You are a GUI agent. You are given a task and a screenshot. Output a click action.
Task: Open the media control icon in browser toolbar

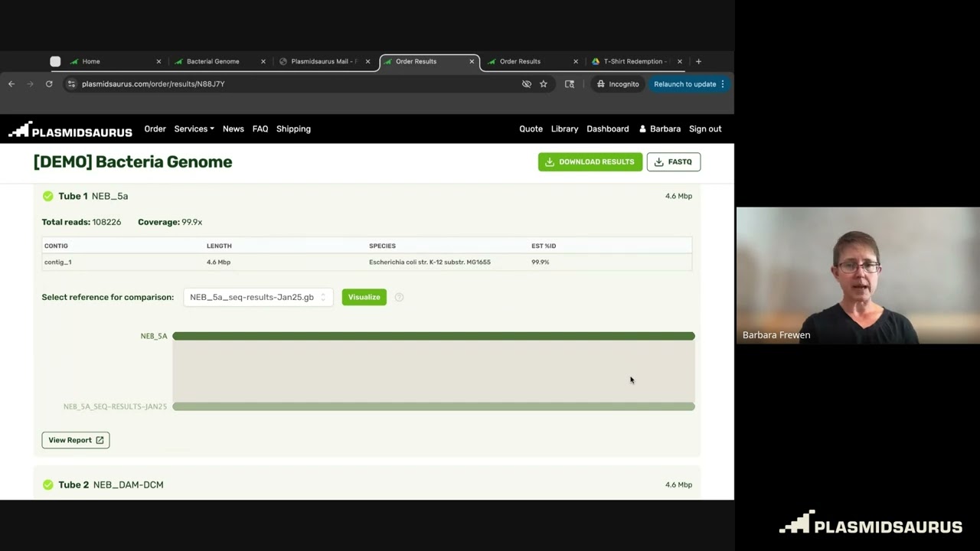click(570, 84)
